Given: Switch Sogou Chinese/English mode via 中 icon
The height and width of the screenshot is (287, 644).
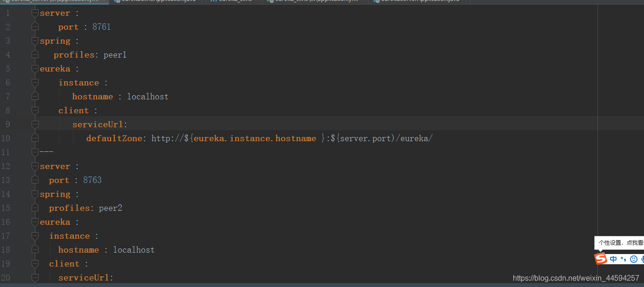Looking at the screenshot, I should coord(613,259).
